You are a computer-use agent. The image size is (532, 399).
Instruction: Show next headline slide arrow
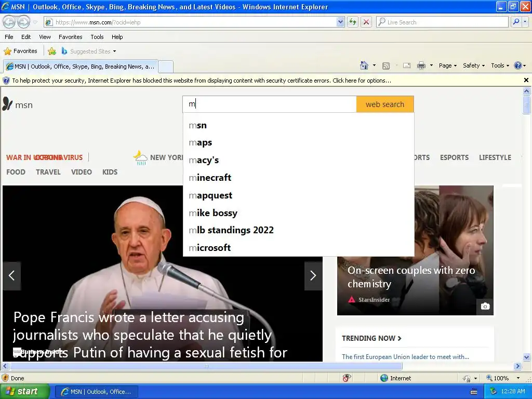click(x=313, y=275)
